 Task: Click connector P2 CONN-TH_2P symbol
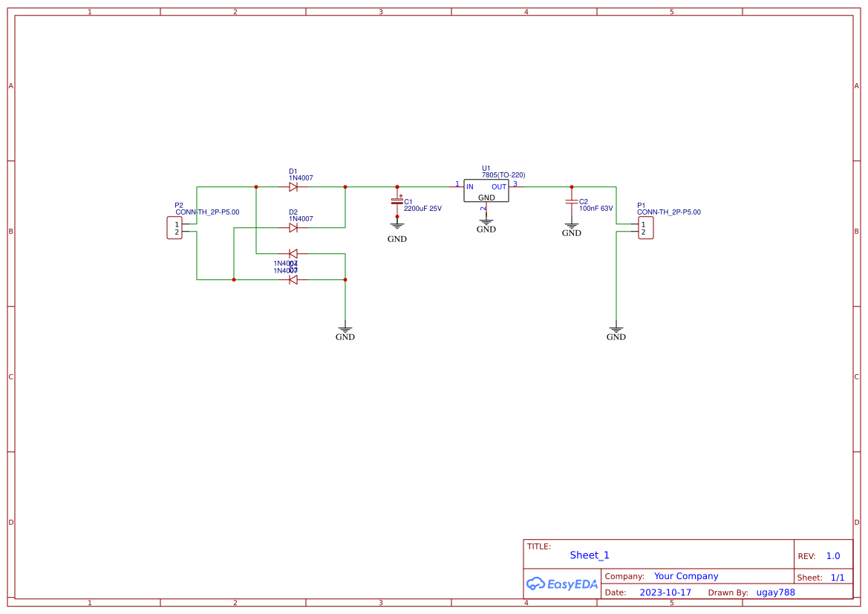point(174,228)
